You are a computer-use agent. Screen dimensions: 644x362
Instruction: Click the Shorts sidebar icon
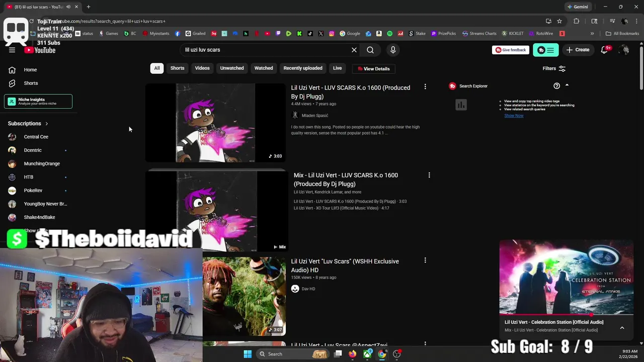(12, 83)
